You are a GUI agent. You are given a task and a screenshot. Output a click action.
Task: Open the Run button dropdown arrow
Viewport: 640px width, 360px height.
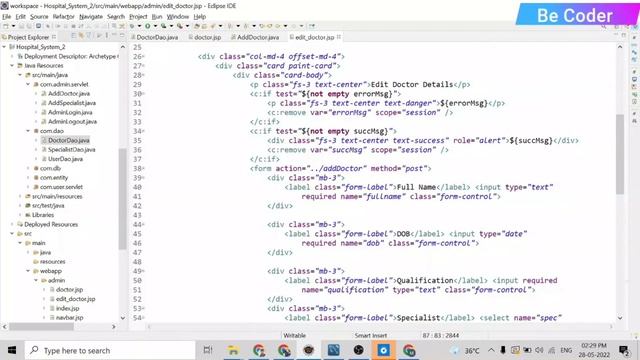pyautogui.click(x=155, y=26)
